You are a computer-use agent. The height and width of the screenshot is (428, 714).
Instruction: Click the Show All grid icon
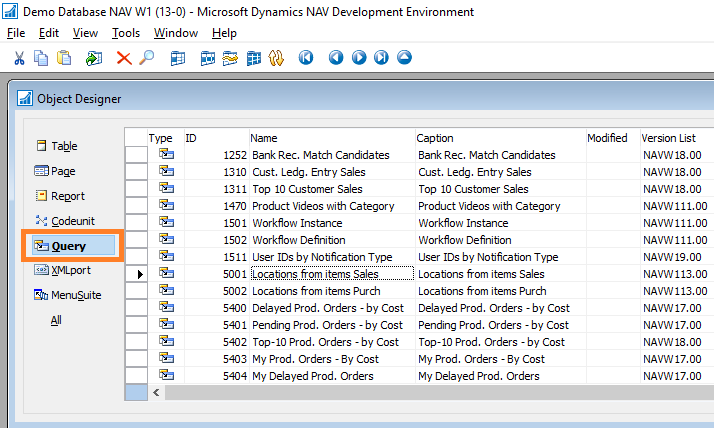[x=254, y=58]
